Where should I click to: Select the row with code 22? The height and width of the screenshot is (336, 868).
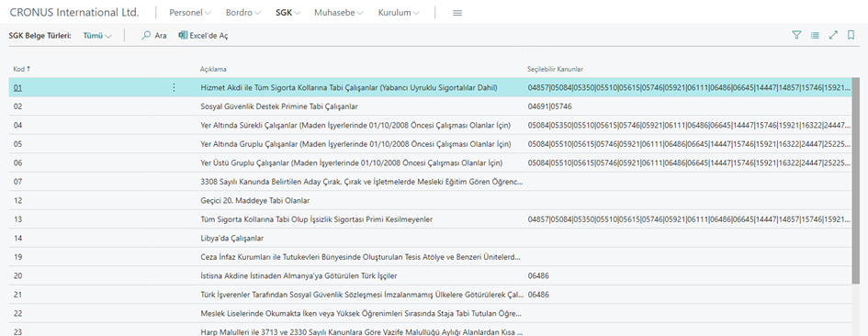(430, 313)
